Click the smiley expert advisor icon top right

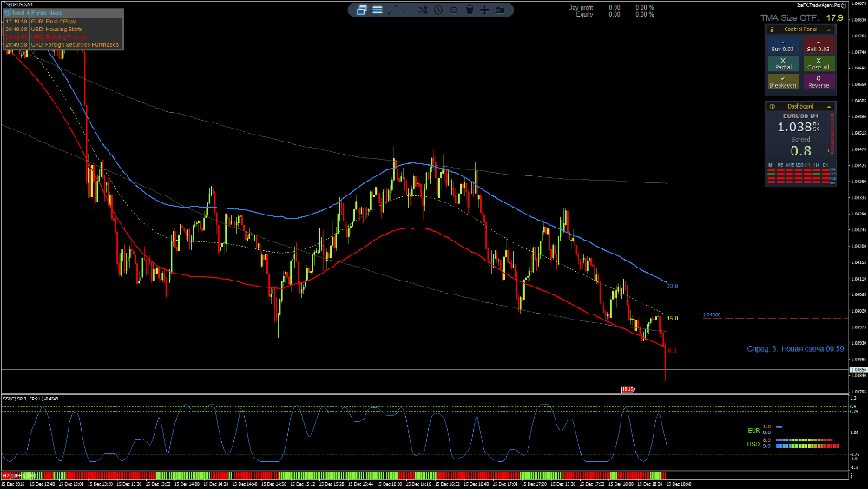(x=844, y=5)
